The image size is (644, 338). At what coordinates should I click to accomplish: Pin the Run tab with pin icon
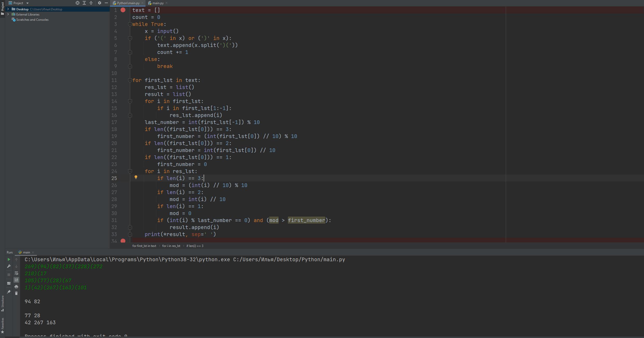point(9,292)
